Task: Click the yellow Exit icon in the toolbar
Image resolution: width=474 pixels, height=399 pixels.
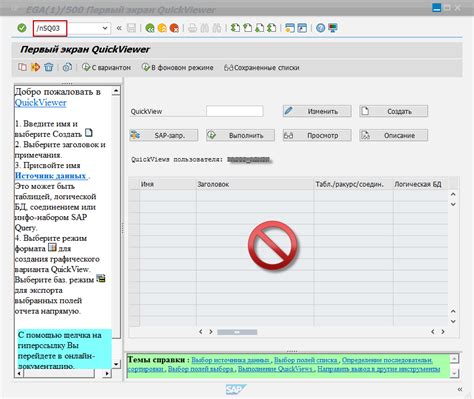Action: (x=162, y=28)
